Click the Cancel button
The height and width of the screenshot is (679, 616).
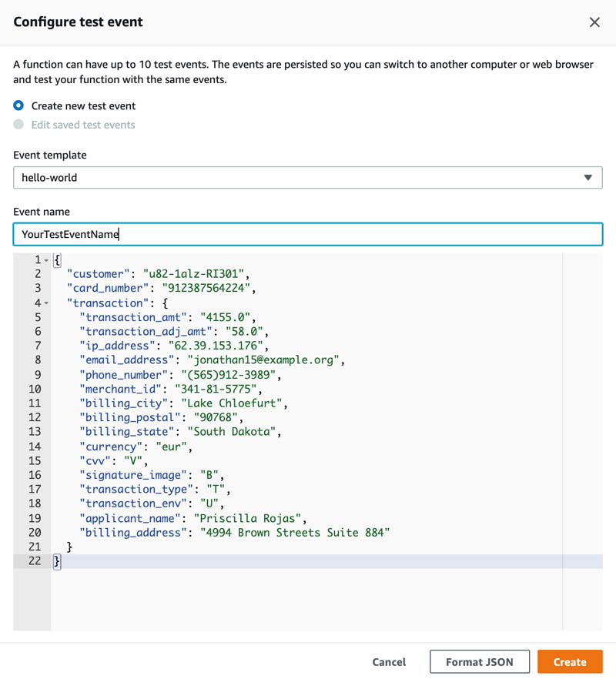coord(389,662)
